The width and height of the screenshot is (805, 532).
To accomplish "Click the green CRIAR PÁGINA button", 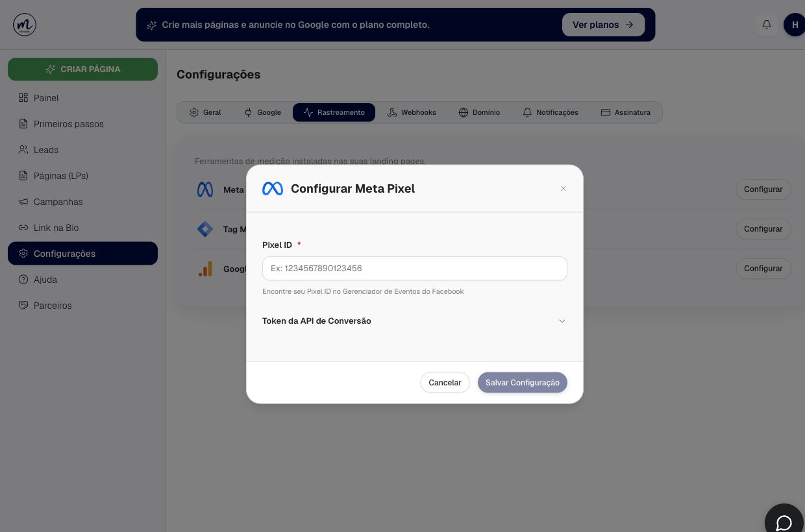I will 82,69.
